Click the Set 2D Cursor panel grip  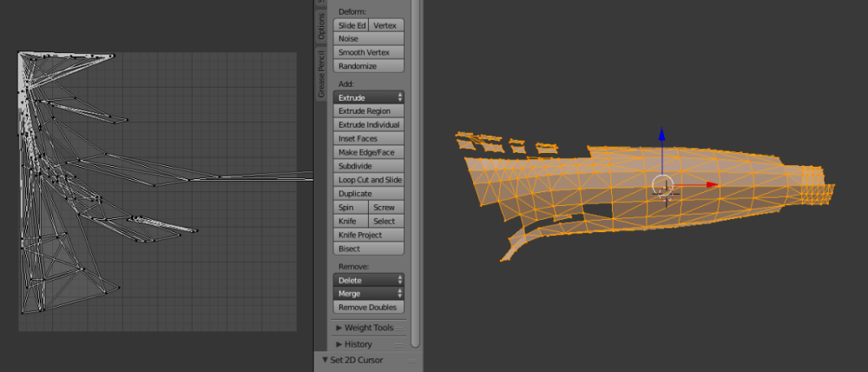coord(411,361)
